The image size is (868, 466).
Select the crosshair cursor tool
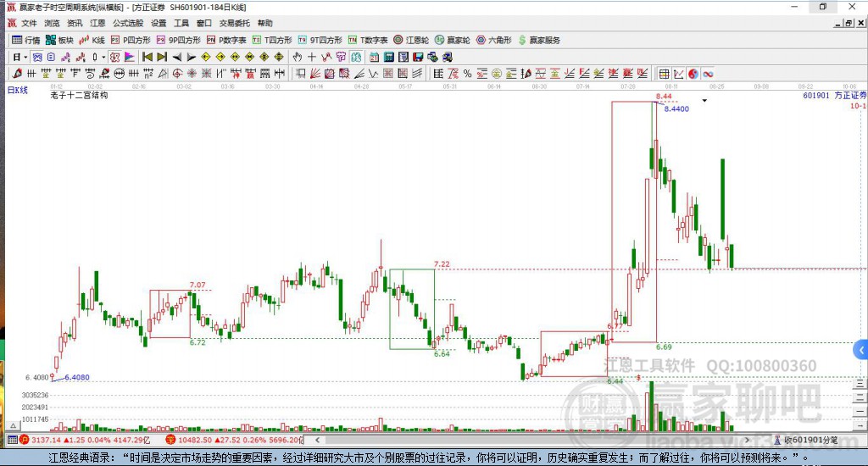[312, 57]
